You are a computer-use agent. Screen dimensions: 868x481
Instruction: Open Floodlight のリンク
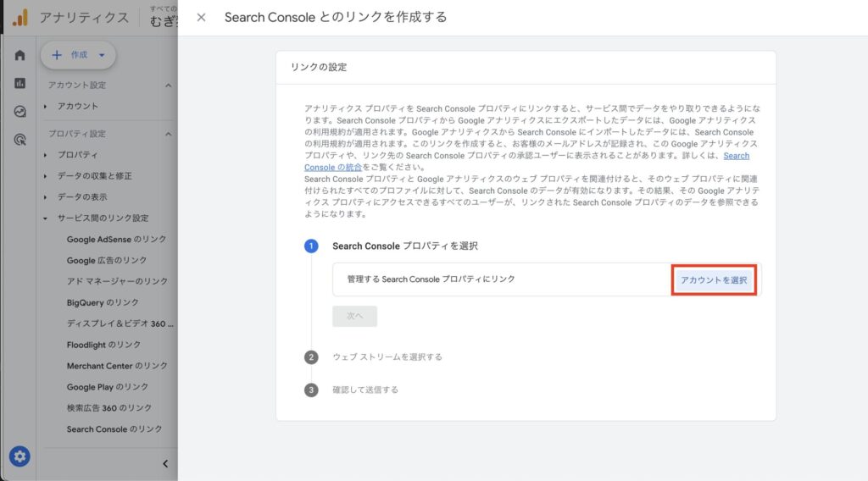click(103, 345)
